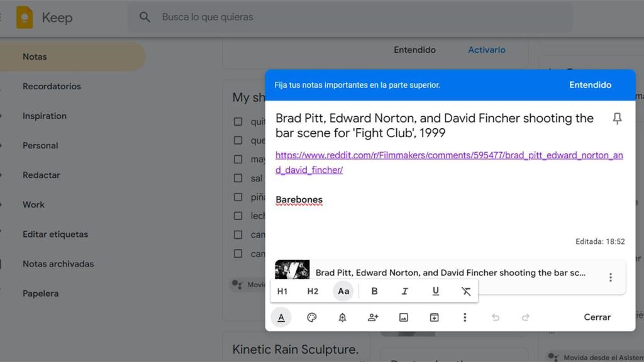
Task: Apply bold formatting with the B icon
Action: coord(374,291)
